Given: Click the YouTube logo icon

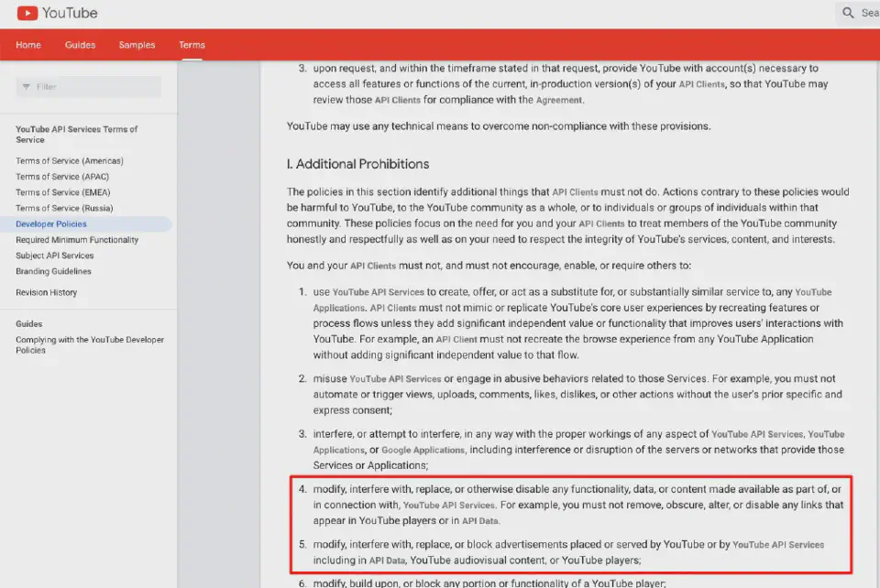Looking at the screenshot, I should (x=27, y=13).
